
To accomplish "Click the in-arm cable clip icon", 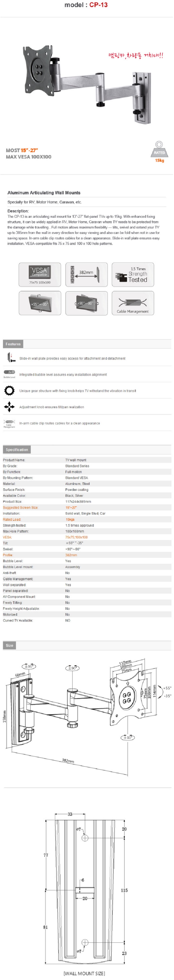I will [9, 423].
